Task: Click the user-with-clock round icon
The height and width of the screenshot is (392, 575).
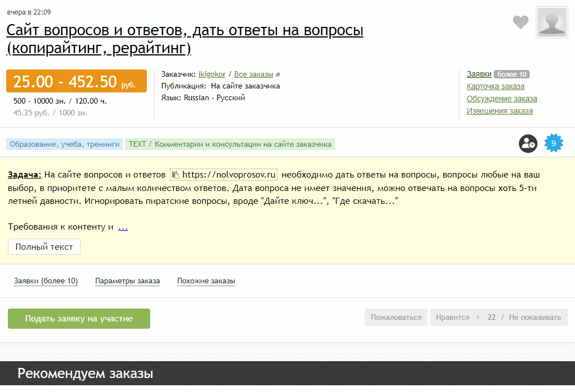Action: (528, 143)
